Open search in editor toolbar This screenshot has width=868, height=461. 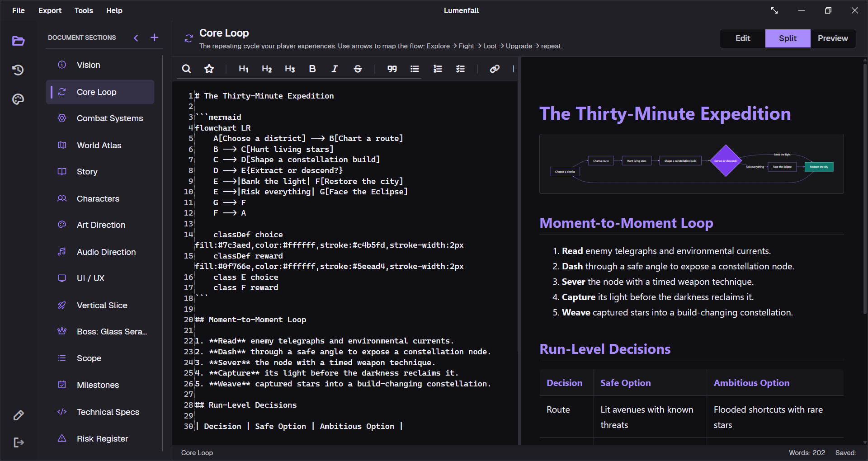(186, 69)
